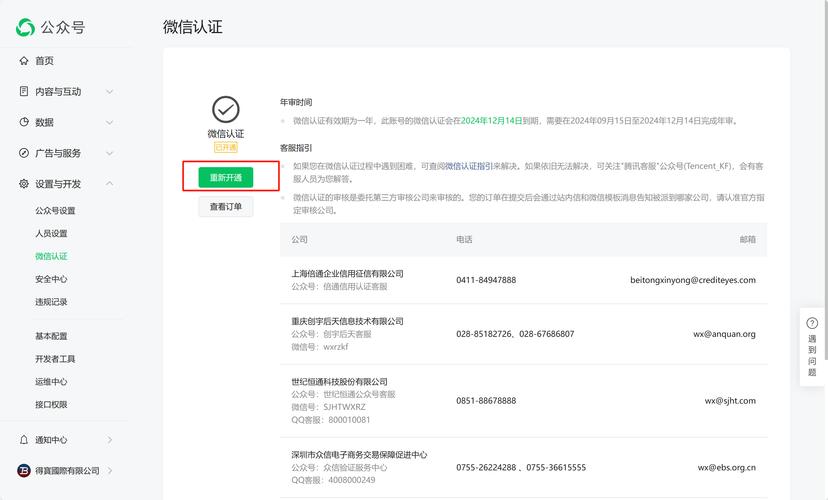Click the 广告与服务 compass icon

coord(24,153)
